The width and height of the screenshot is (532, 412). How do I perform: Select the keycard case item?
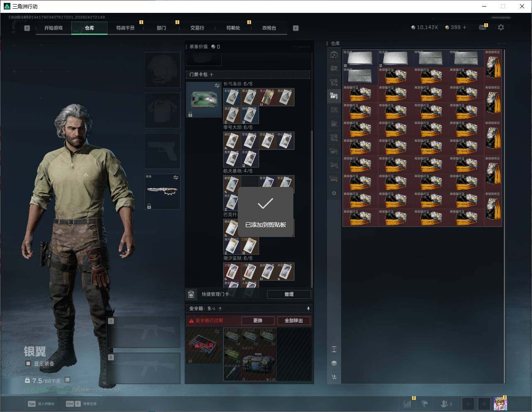pos(204,99)
